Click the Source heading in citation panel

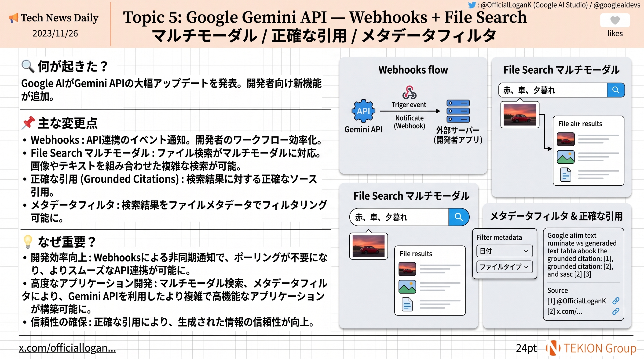[x=557, y=290]
